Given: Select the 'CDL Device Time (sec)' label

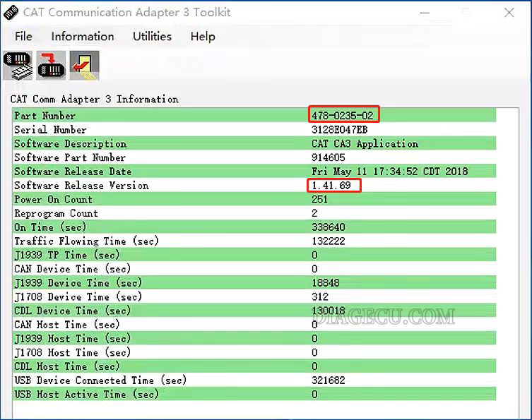Looking at the screenshot, I should coord(73,311).
